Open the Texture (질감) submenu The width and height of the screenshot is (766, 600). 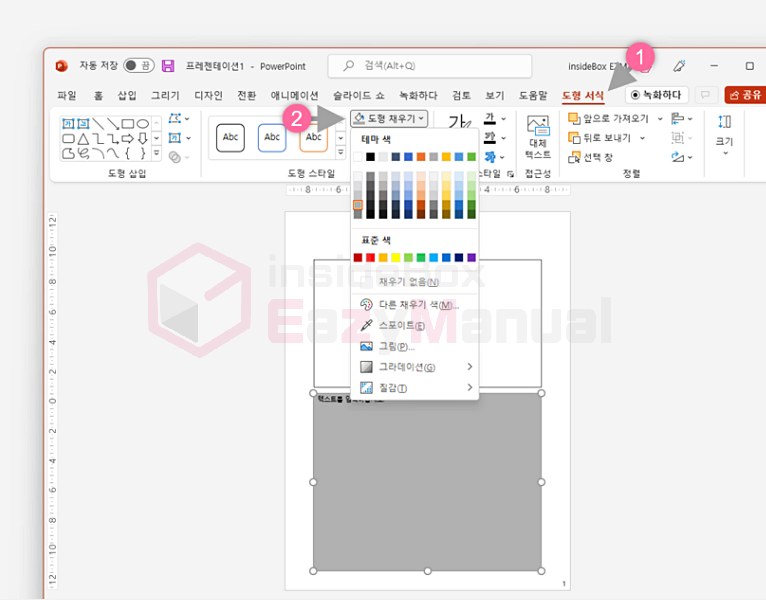[x=416, y=388]
